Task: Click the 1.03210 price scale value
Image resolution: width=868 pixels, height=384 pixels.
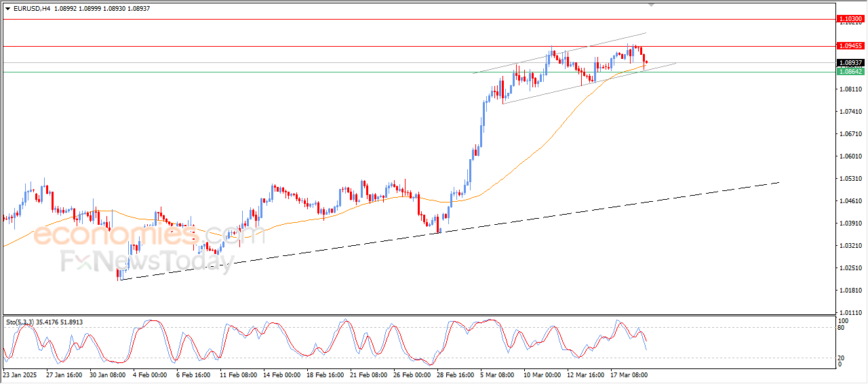Action: (850, 245)
